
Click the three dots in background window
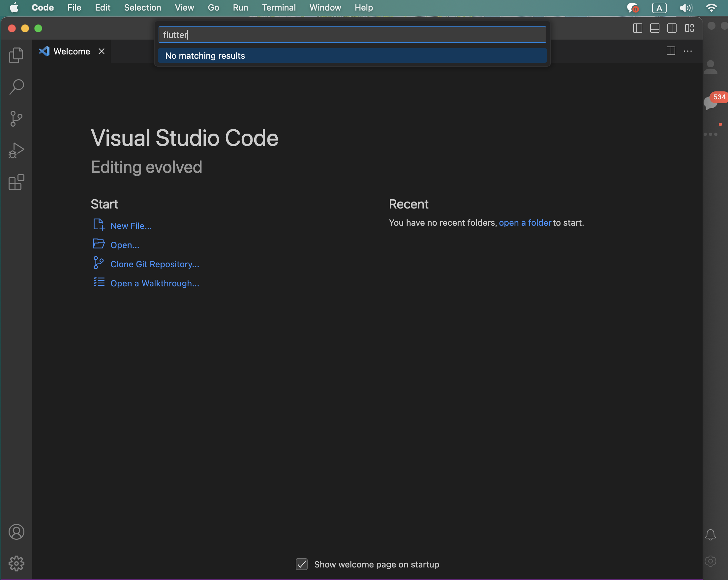pos(711,134)
